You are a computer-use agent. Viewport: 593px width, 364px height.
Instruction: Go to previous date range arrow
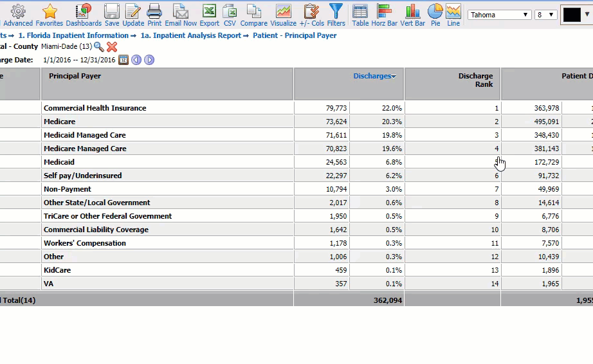pos(136,60)
